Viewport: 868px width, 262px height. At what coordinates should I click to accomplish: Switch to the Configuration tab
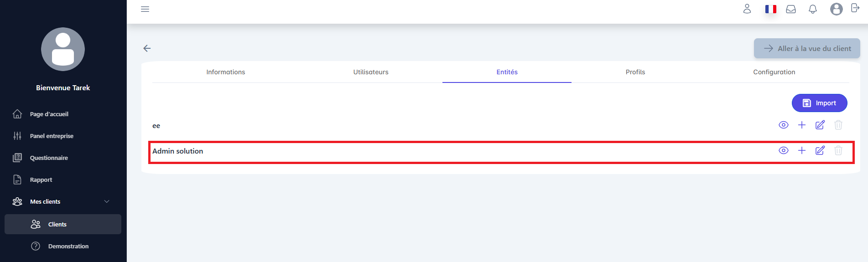[774, 72]
